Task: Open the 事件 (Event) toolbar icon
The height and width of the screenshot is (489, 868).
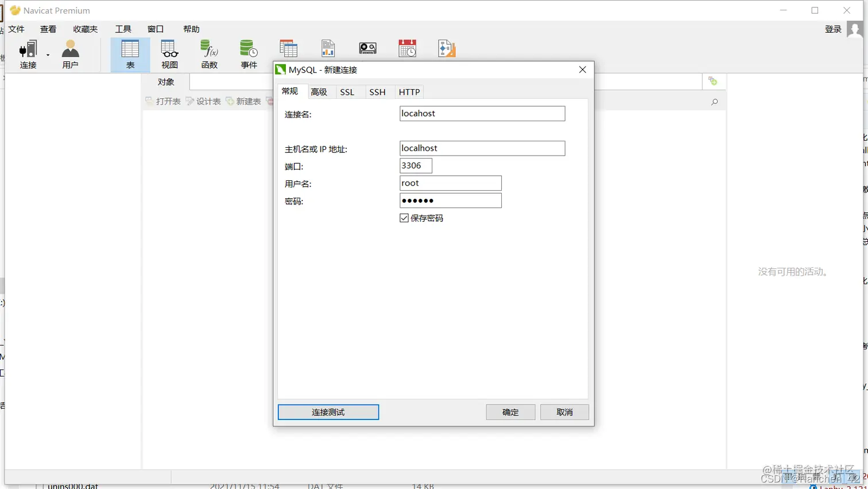Action: tap(249, 55)
